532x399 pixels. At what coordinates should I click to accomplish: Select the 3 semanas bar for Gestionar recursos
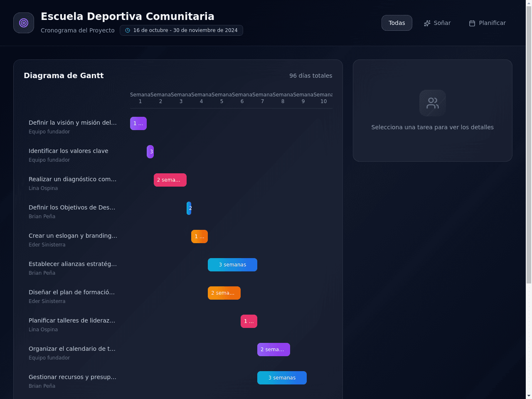pos(282,378)
